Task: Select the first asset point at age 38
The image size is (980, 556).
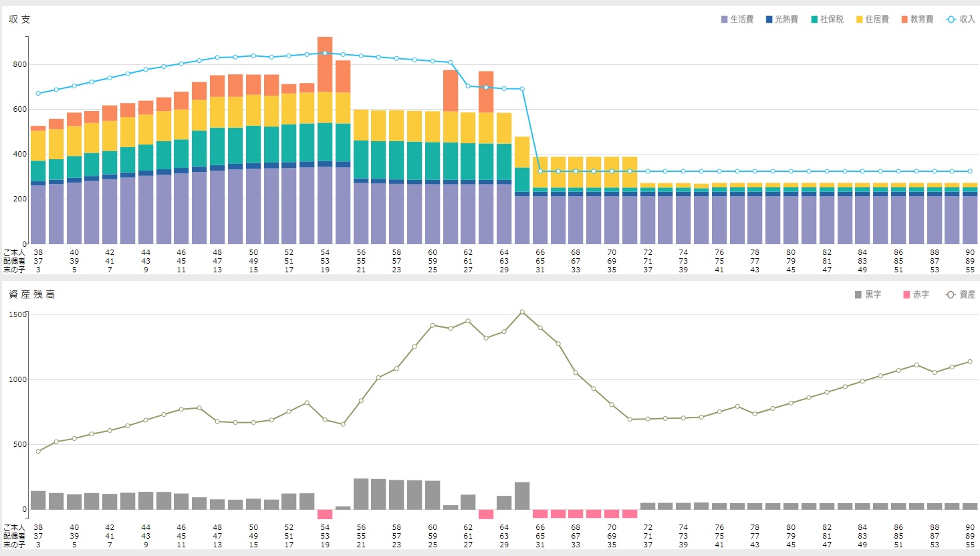Action: 38,451
